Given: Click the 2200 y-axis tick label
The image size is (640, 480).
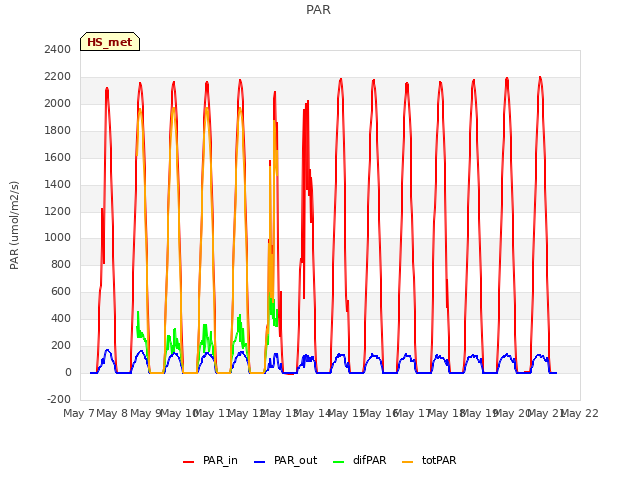Looking at the screenshot, I should pyautogui.click(x=58, y=76).
